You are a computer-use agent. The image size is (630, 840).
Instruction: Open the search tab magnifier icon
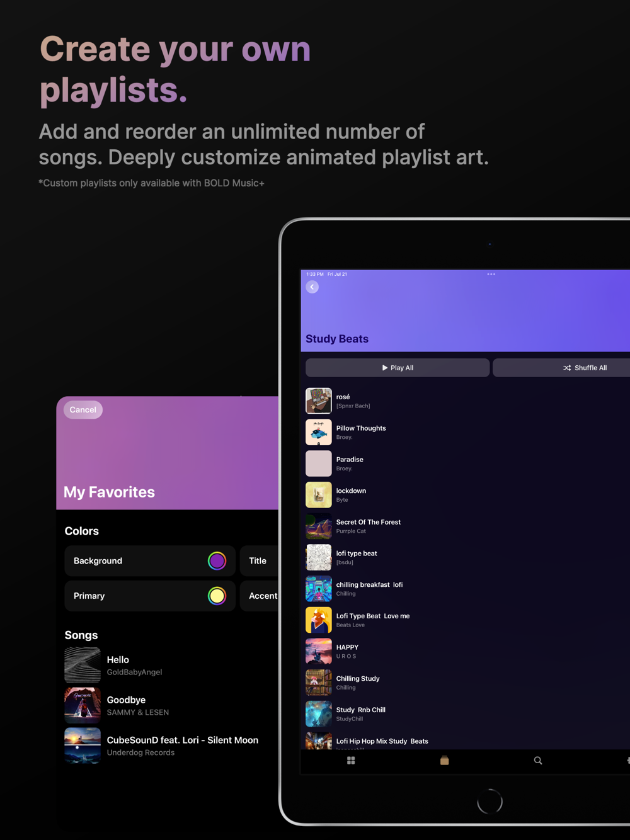[538, 761]
